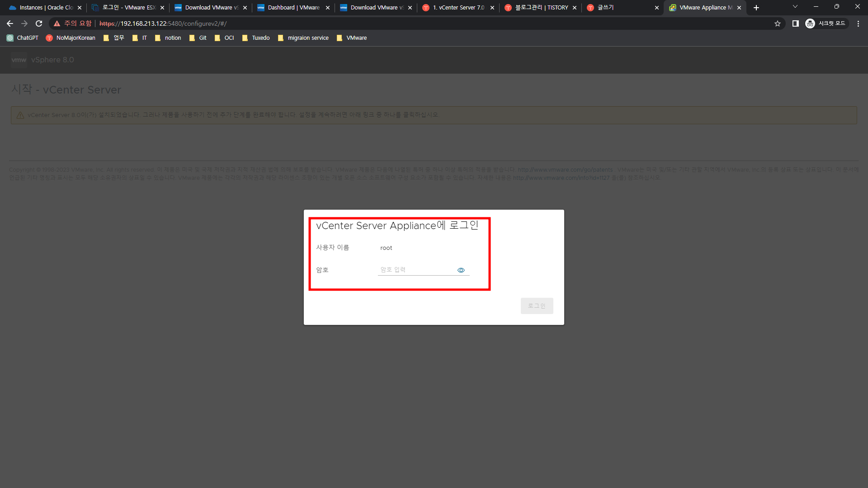Open the ChatGPT bookmark
Image resolution: width=868 pixels, height=488 pixels.
point(23,38)
